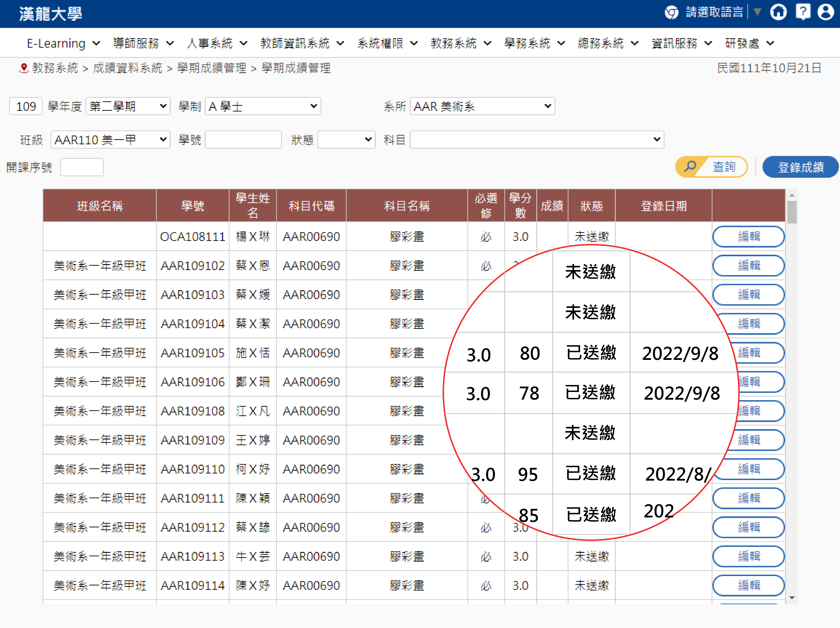Click the 科目名稱 column header
This screenshot has width=840, height=628.
click(x=407, y=206)
